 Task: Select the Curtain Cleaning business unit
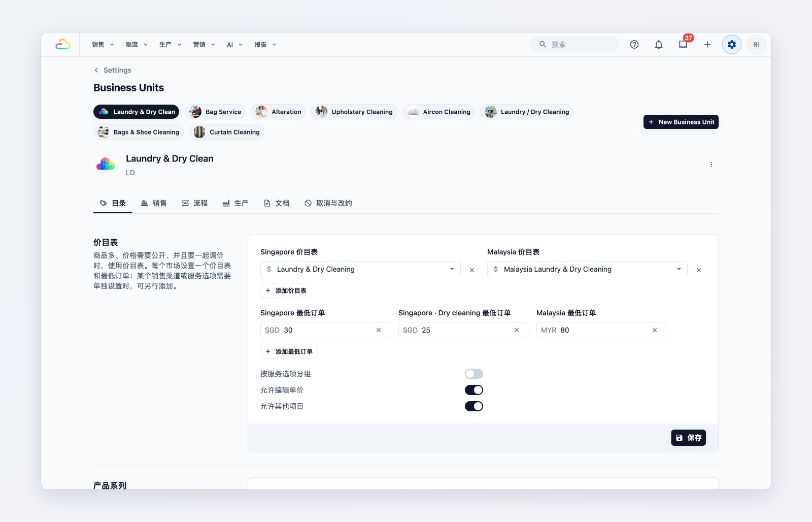point(227,132)
